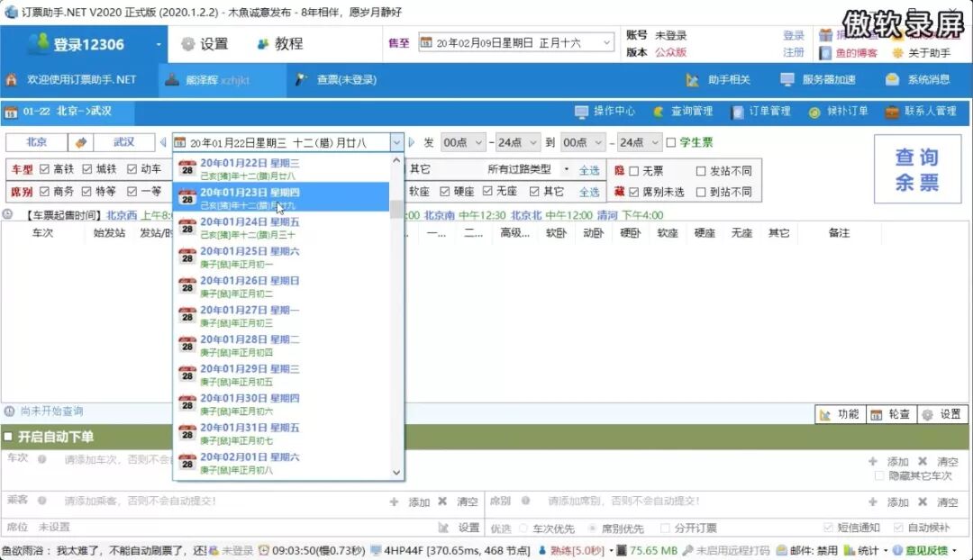Open the 设置 gear settings menu
973x560 pixels.
(205, 44)
